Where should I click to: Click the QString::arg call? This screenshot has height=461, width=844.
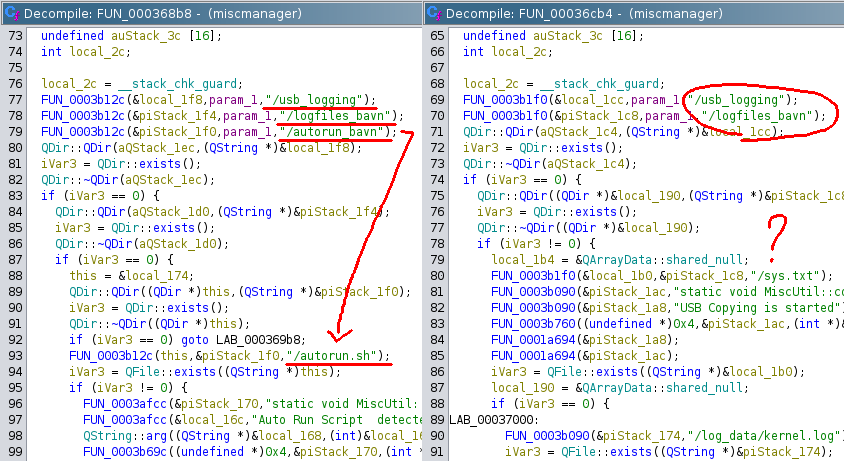[x=128, y=436]
